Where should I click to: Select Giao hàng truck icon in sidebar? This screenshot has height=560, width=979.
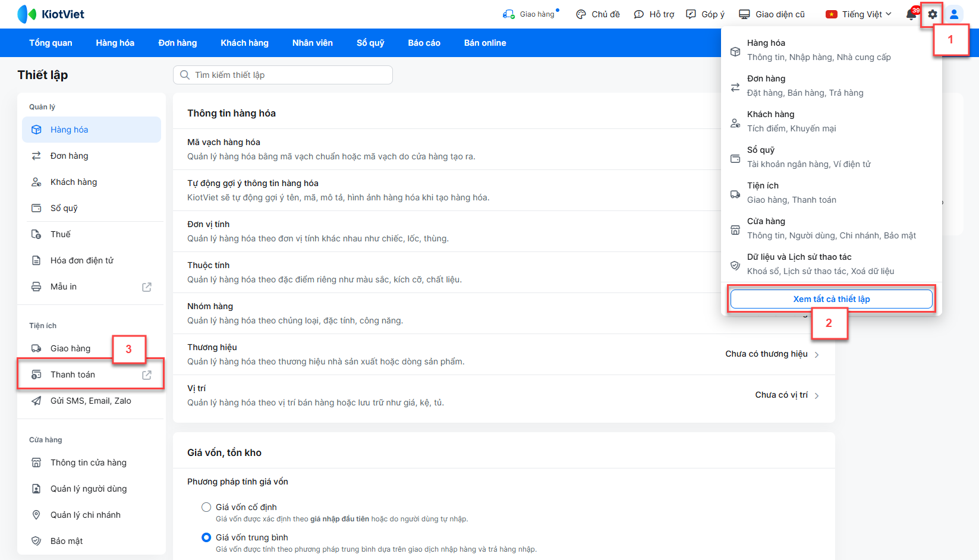tap(36, 348)
